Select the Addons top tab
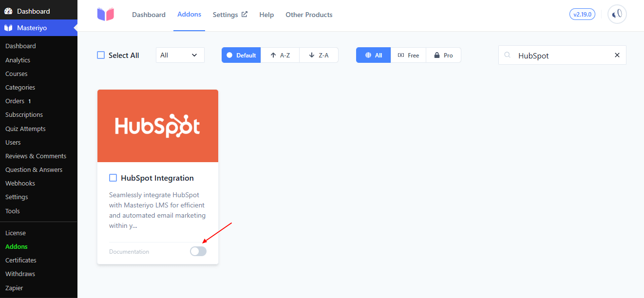This screenshot has width=644, height=298. coord(189,15)
